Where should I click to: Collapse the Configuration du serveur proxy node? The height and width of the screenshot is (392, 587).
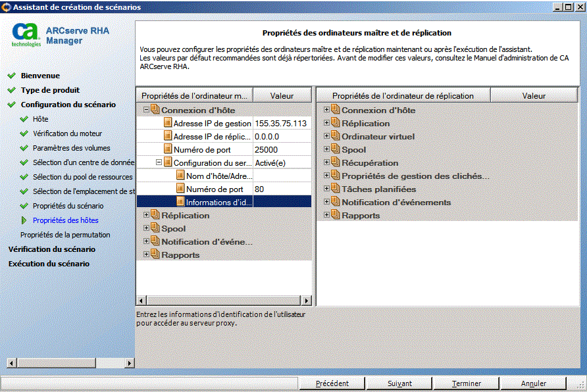[x=159, y=162]
